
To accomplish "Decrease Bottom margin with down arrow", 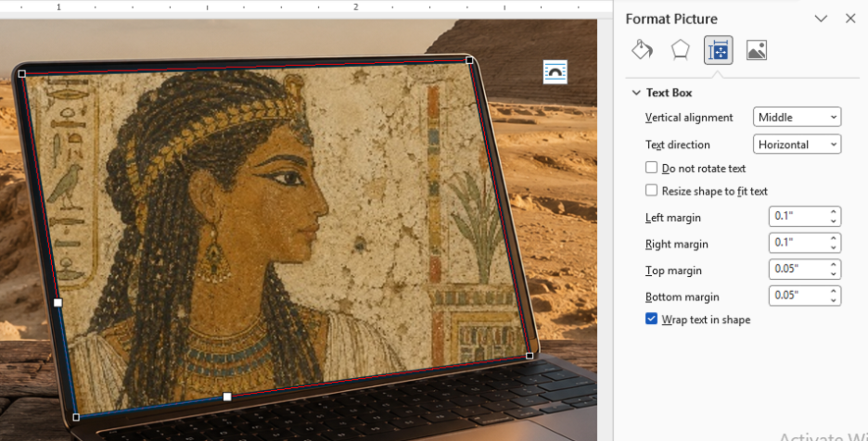I will tap(834, 301).
